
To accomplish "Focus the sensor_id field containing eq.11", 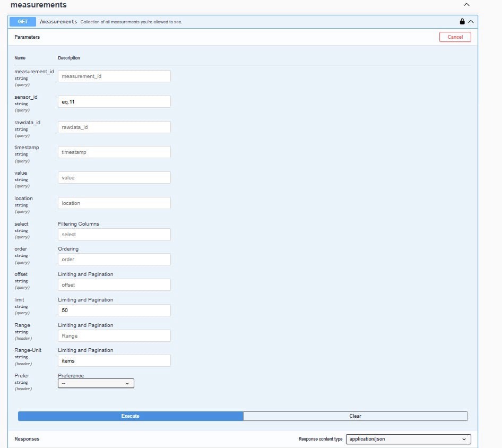I will pos(114,101).
